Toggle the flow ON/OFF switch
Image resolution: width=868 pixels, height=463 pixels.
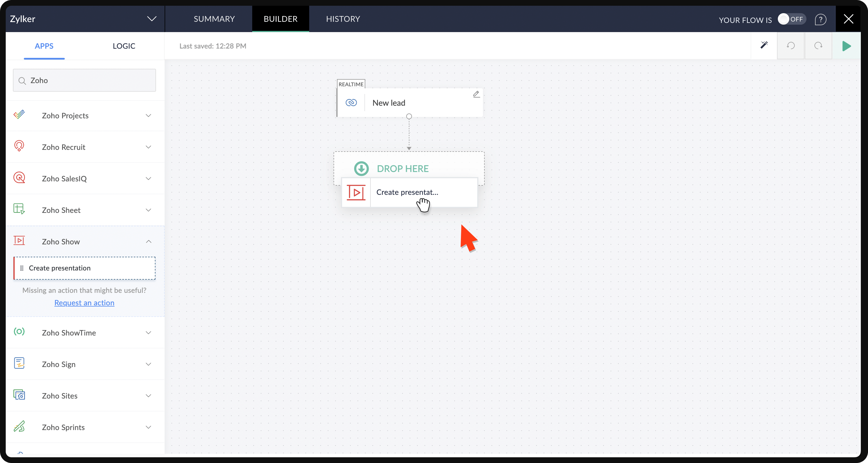tap(791, 19)
